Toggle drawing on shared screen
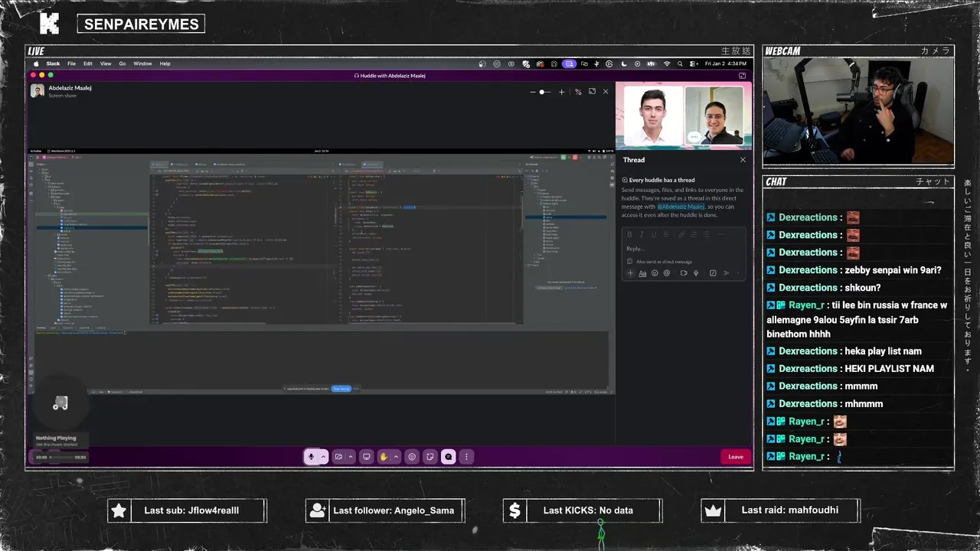The height and width of the screenshot is (551, 980). tap(578, 92)
